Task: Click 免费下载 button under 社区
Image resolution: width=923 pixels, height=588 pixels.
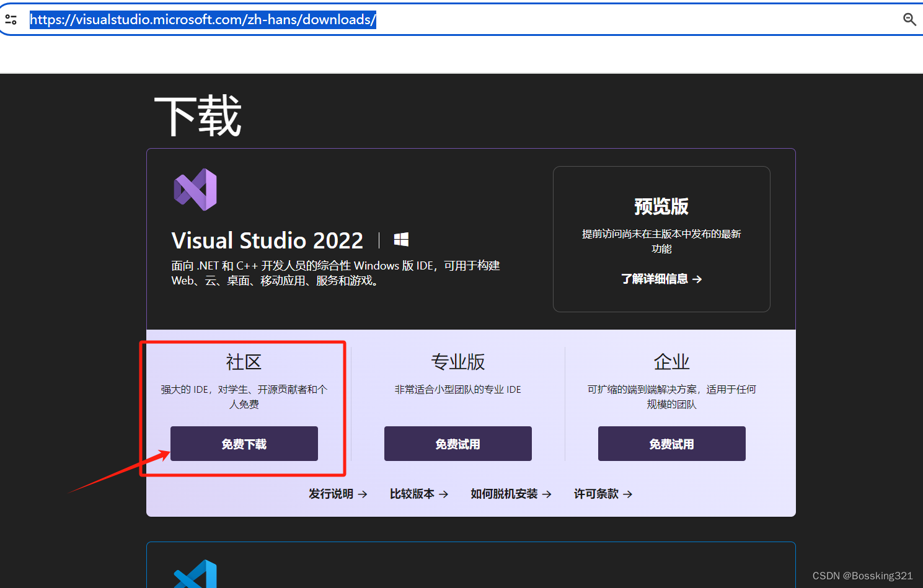Action: [x=244, y=444]
